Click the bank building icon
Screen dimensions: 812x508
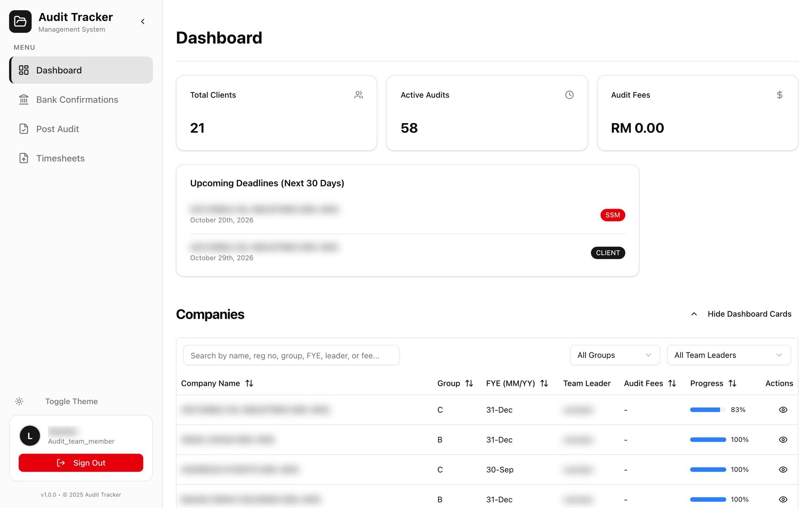point(24,100)
